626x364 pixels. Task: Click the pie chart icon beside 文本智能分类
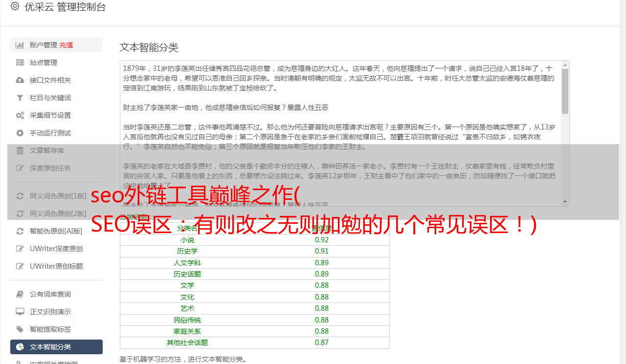click(20, 347)
